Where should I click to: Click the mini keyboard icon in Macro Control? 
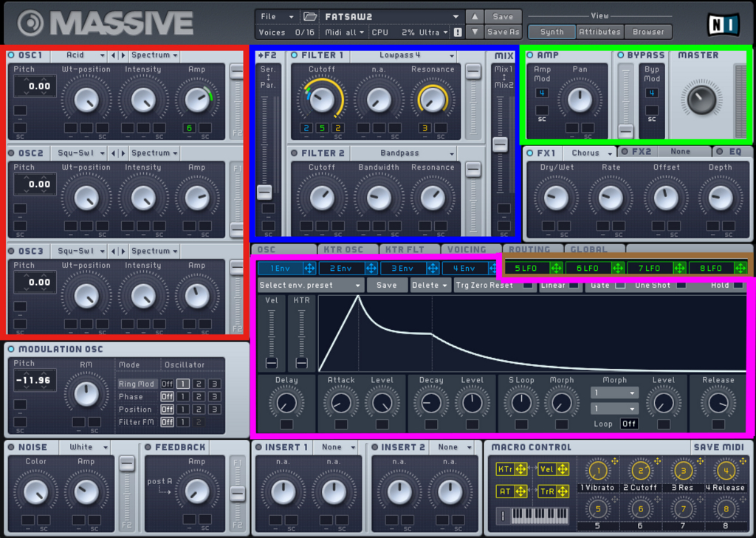(x=532, y=517)
